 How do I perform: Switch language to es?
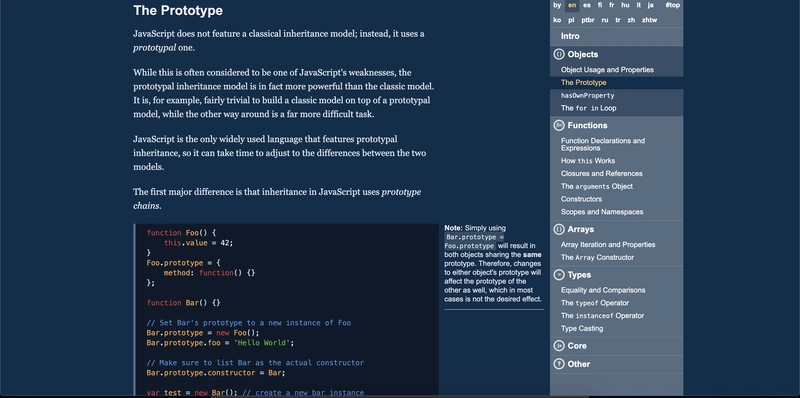pyautogui.click(x=587, y=5)
